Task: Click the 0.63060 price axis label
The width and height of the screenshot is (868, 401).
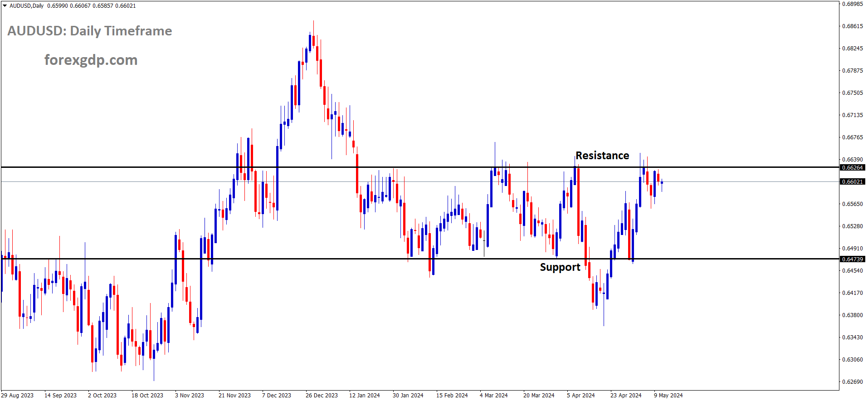Action: (x=853, y=360)
